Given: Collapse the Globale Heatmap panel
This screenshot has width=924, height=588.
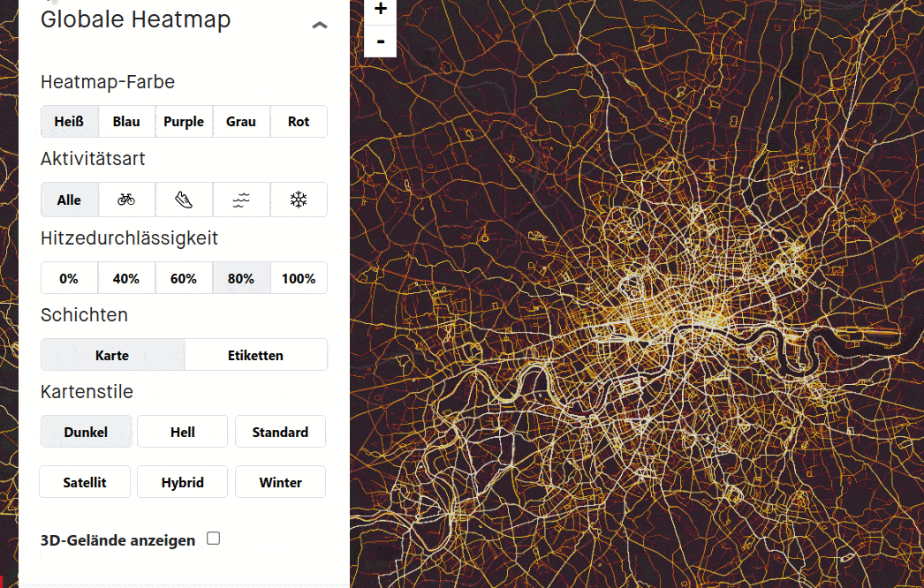Looking at the screenshot, I should (x=320, y=25).
